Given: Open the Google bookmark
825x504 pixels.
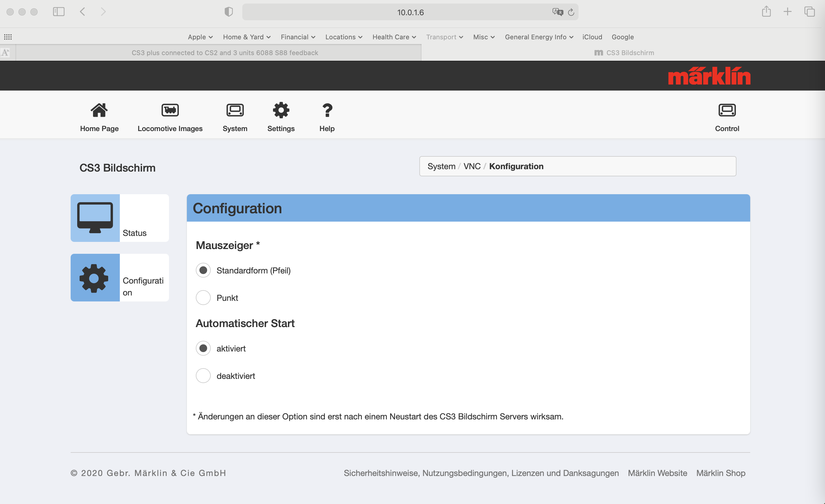Looking at the screenshot, I should pos(622,37).
